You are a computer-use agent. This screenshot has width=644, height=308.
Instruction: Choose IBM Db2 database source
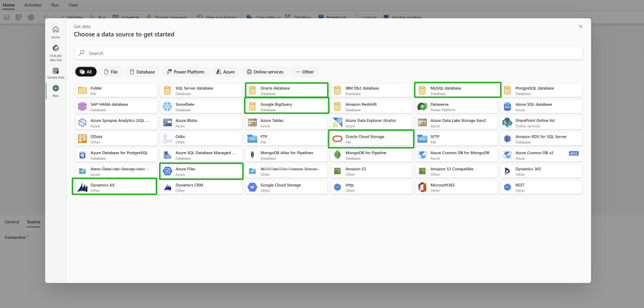[371, 91]
